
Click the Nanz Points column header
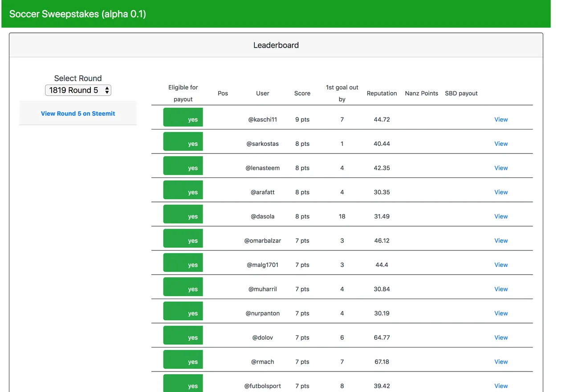point(422,93)
